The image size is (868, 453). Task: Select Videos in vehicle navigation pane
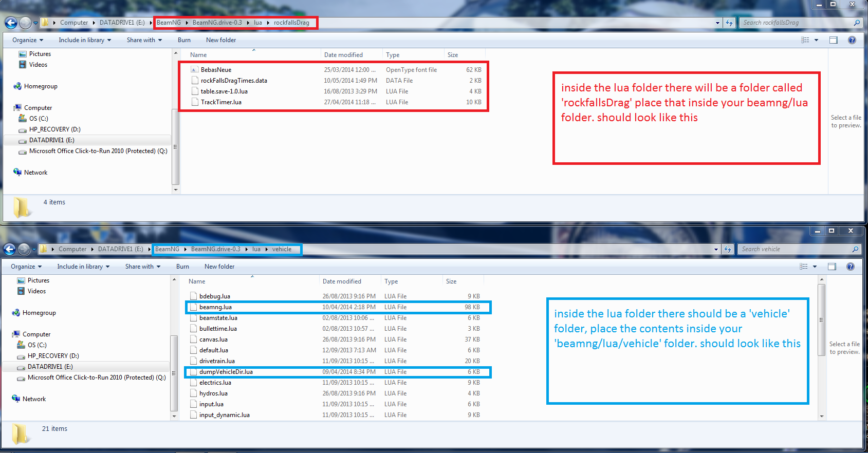coord(32,291)
